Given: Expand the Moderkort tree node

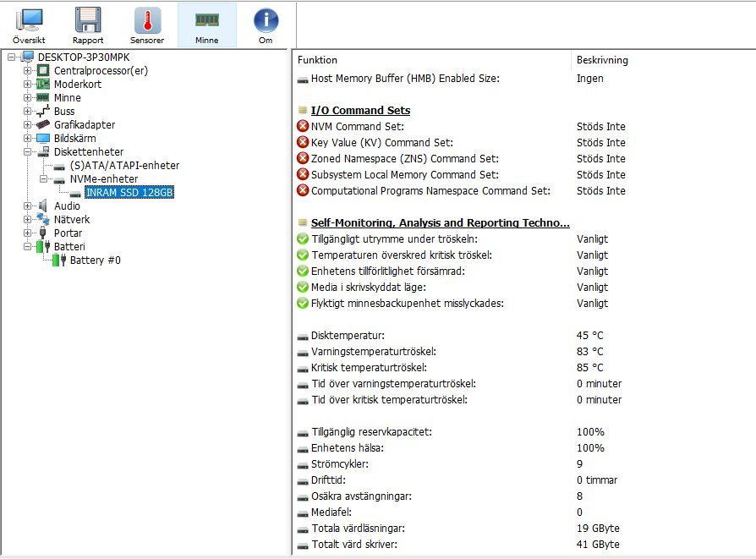Looking at the screenshot, I should pyautogui.click(x=27, y=85).
